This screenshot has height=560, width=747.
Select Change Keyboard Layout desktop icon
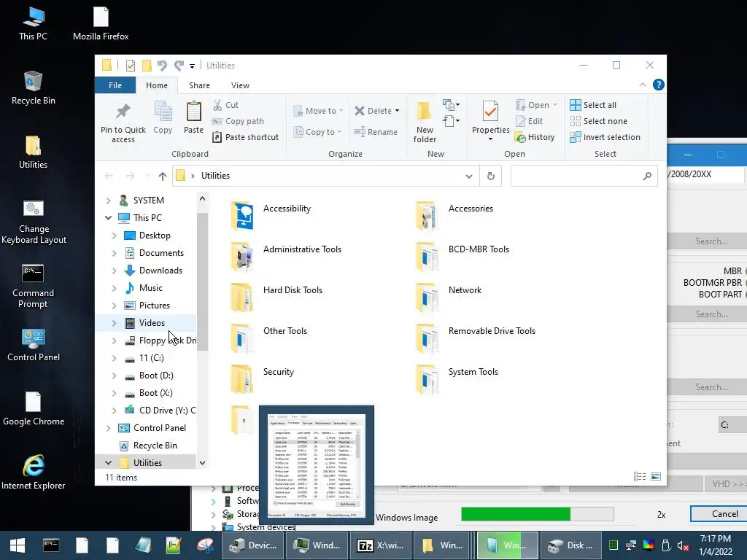[34, 222]
